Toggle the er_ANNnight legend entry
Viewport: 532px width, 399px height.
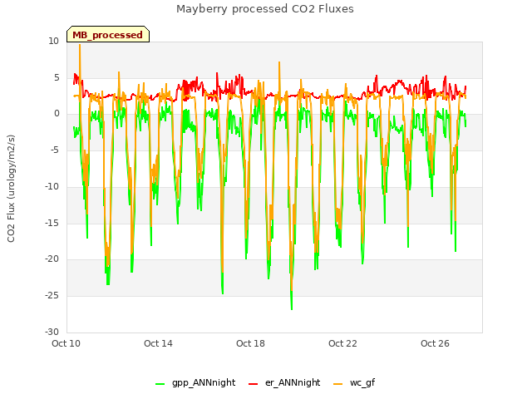(284, 382)
